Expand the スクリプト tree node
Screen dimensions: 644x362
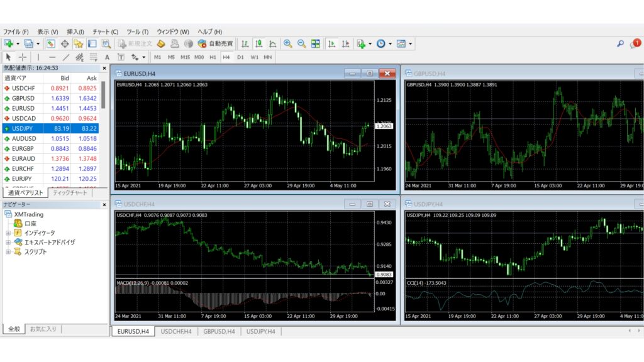[x=8, y=251]
